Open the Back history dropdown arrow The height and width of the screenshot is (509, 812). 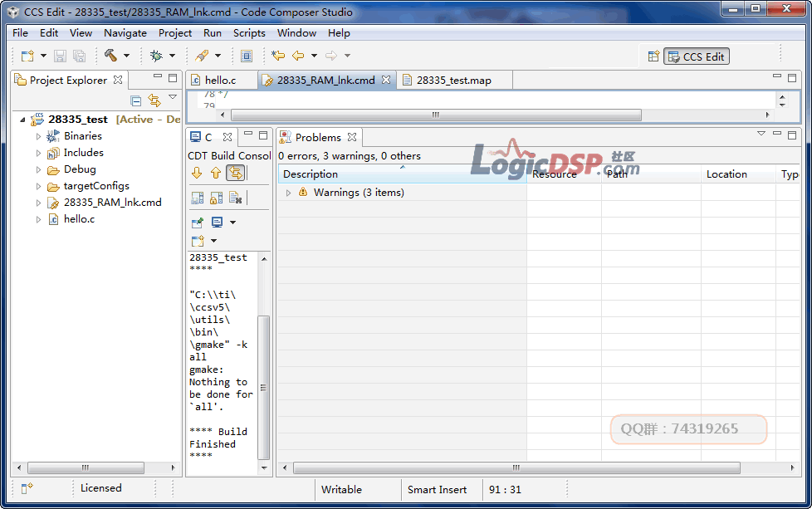click(x=314, y=56)
